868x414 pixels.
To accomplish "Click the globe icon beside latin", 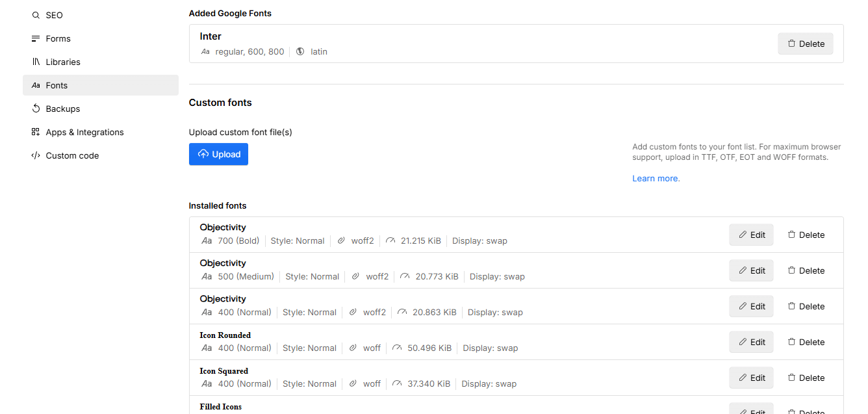I will click(x=300, y=51).
